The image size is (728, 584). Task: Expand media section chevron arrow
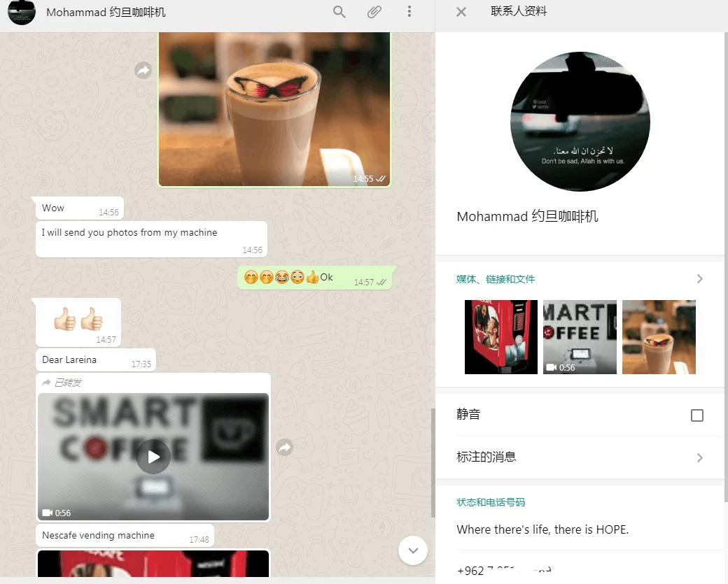700,279
